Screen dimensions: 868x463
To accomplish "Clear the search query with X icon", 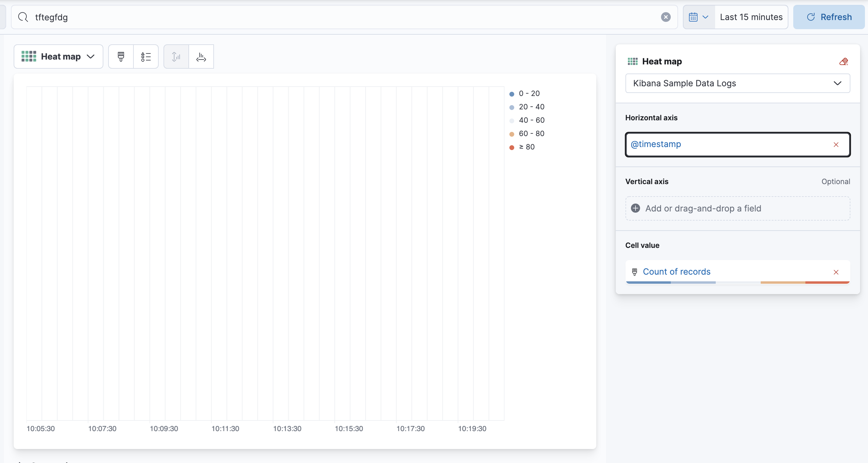I will pos(666,17).
